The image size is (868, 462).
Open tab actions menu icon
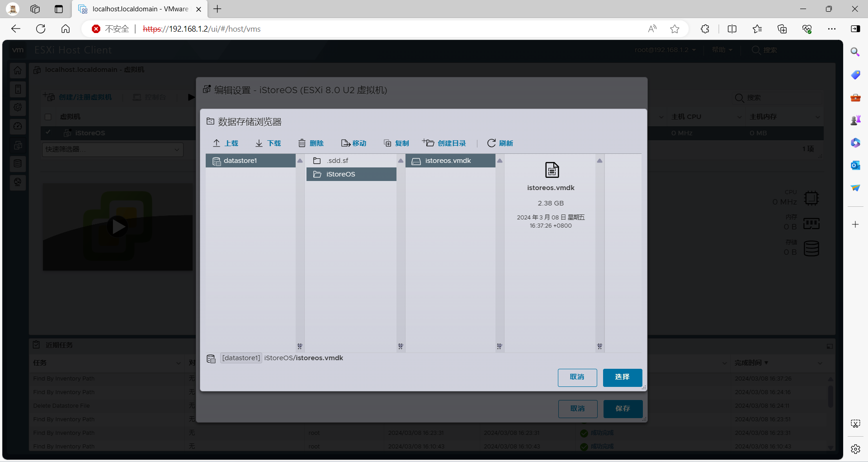pyautogui.click(x=59, y=9)
